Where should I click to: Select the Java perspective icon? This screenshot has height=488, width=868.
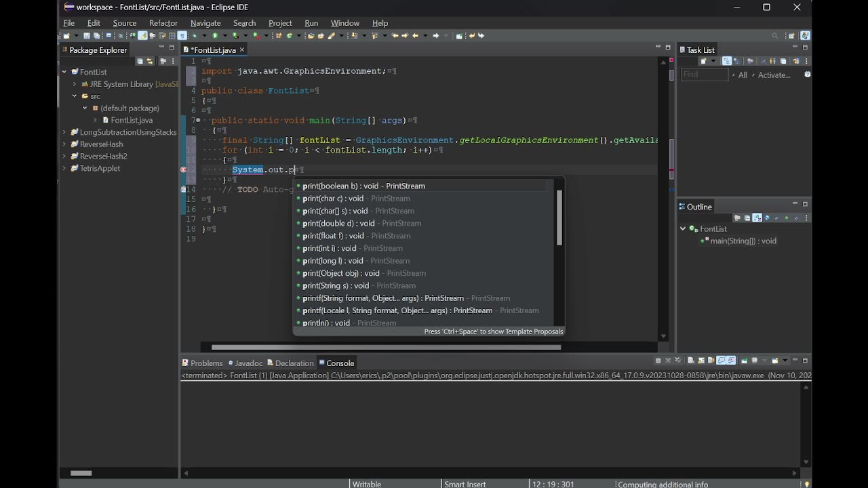tap(805, 35)
